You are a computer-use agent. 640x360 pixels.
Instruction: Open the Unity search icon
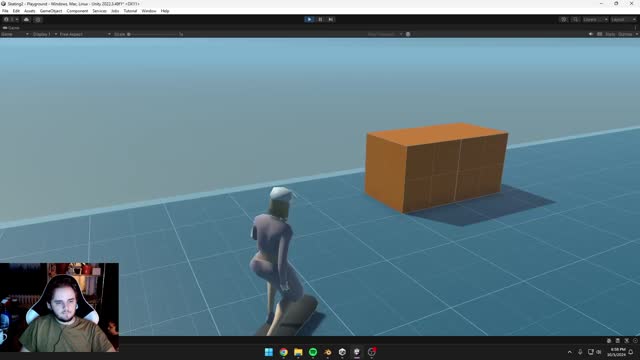pyautogui.click(x=575, y=19)
